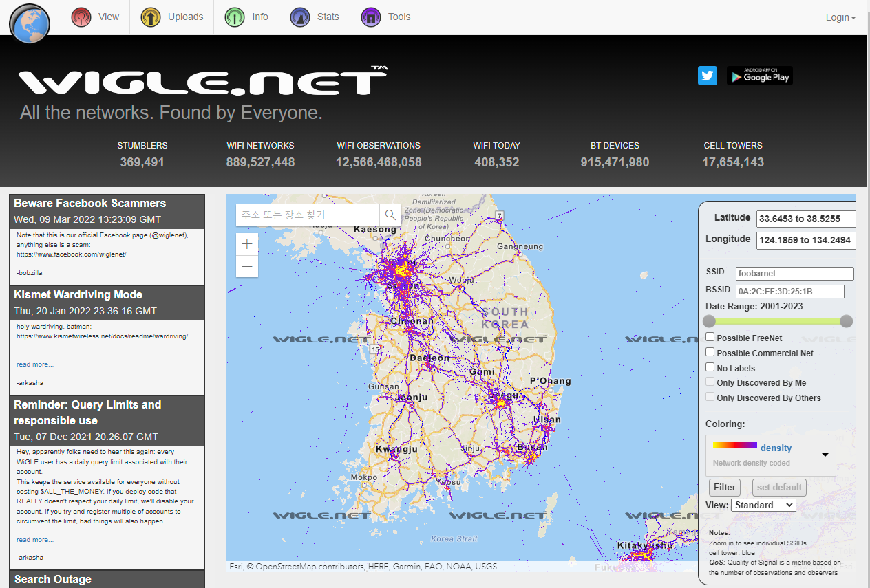Viewport: 870px width, 588px height.
Task: Zoom in the map with plus button
Action: point(247,243)
